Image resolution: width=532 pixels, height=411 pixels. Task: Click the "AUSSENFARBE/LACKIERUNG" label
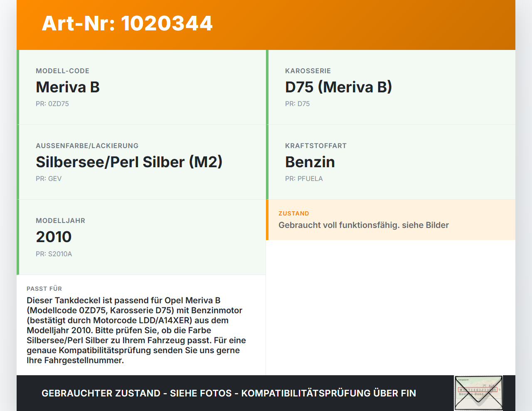click(x=87, y=146)
